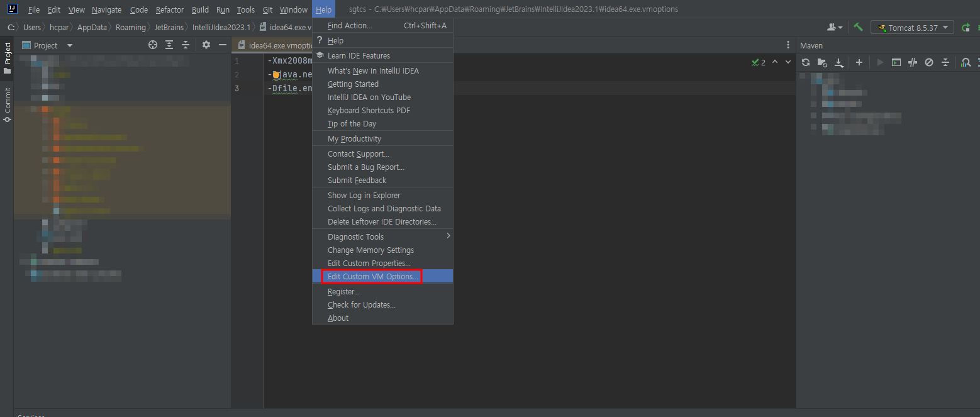
Task: Choose Find Action in Help menu
Action: coord(382,25)
